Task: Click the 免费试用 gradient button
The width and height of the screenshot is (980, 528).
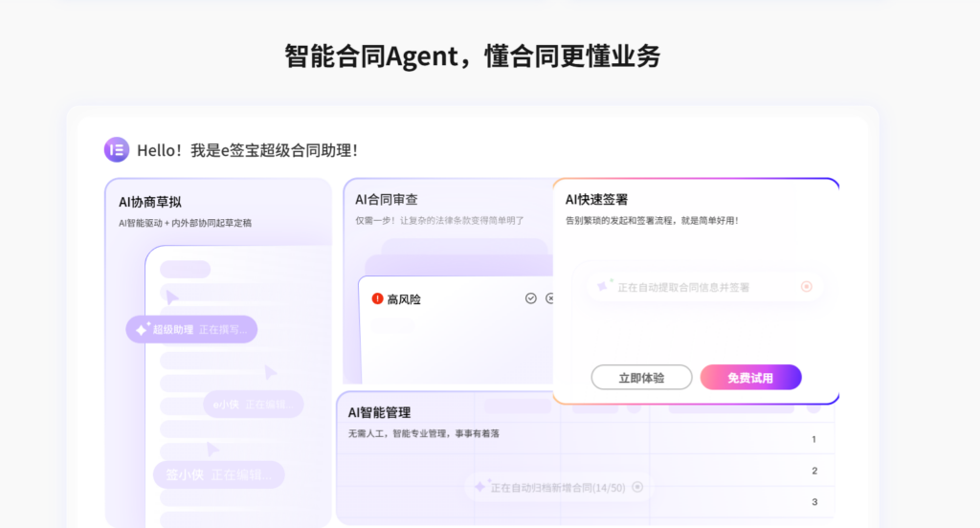Action: [750, 378]
